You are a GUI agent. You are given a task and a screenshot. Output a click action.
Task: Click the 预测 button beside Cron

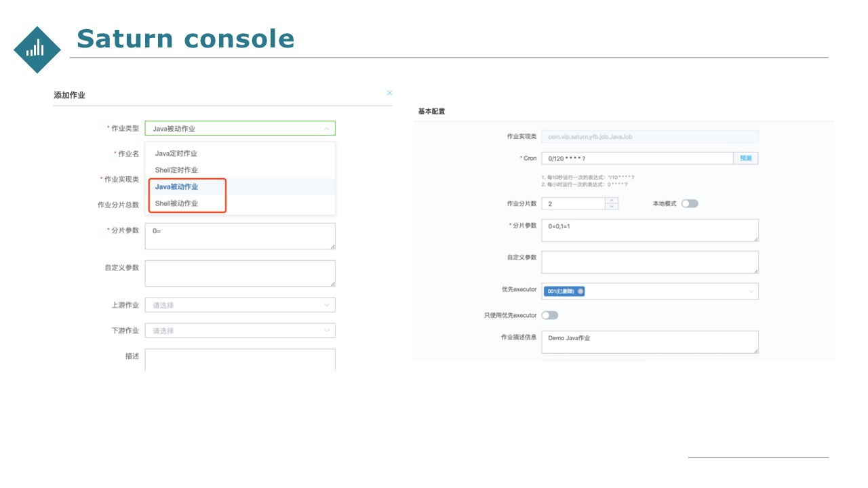coord(746,158)
